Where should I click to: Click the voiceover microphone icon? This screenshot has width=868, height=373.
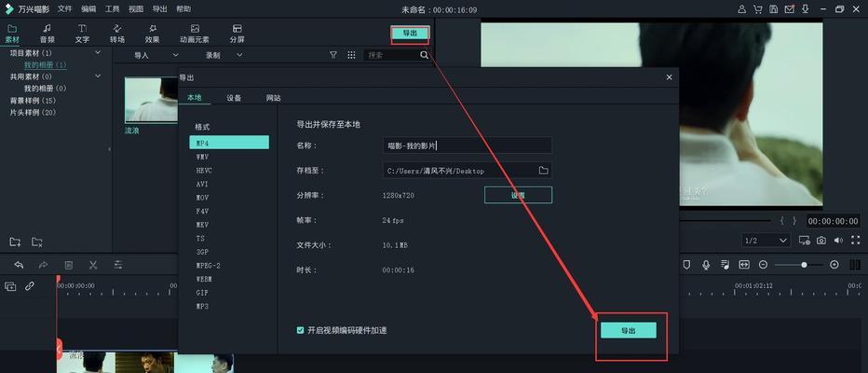(x=706, y=265)
